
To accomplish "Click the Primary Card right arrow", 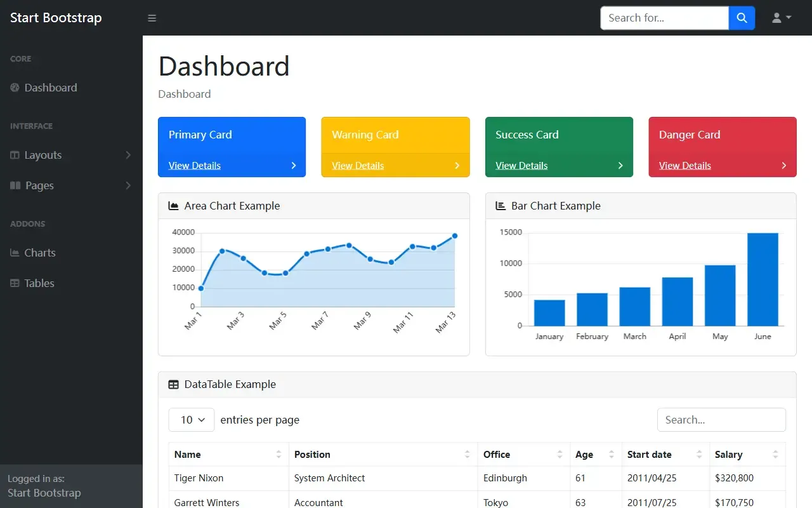I will 294,166.
